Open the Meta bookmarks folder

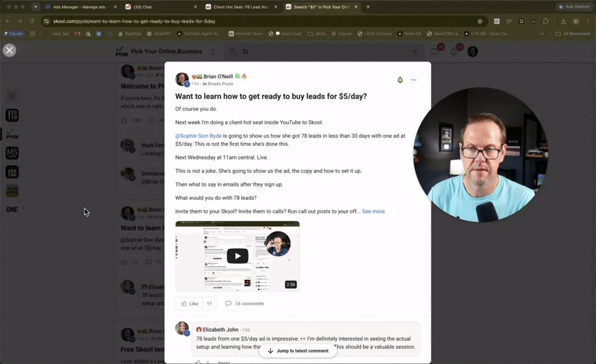tap(316, 34)
